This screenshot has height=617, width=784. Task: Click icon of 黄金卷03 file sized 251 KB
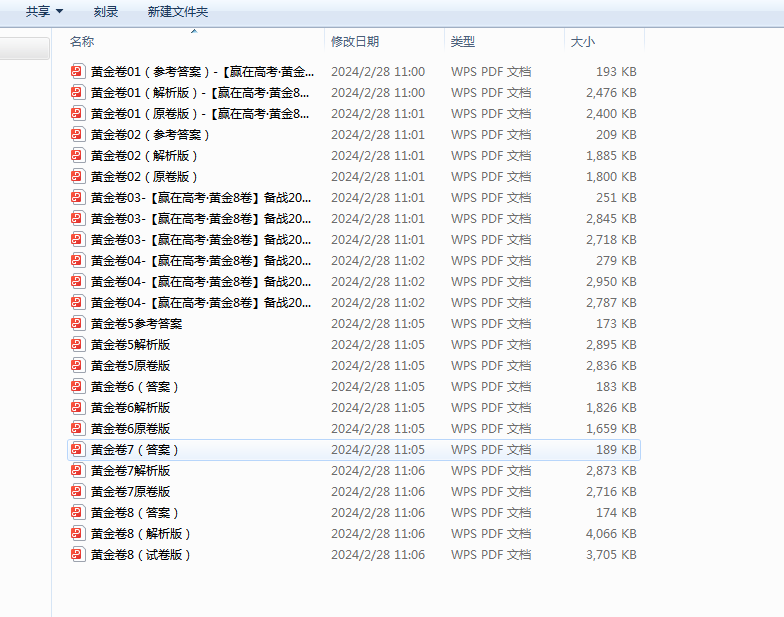tap(78, 198)
